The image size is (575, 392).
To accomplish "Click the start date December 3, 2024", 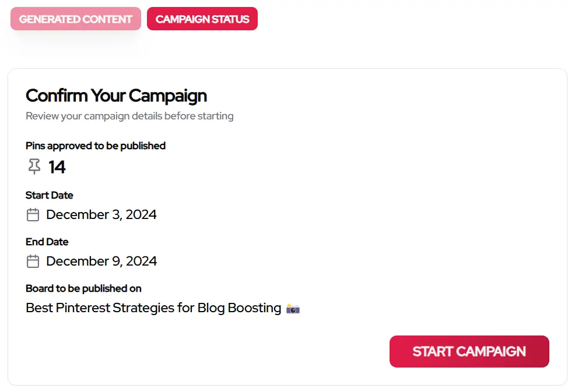I will pyautogui.click(x=101, y=215).
